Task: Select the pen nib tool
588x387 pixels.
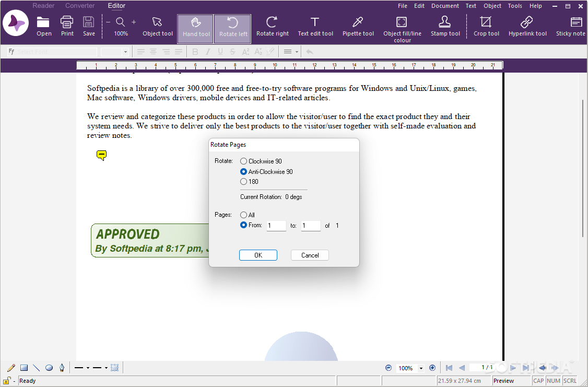Action: [62, 368]
